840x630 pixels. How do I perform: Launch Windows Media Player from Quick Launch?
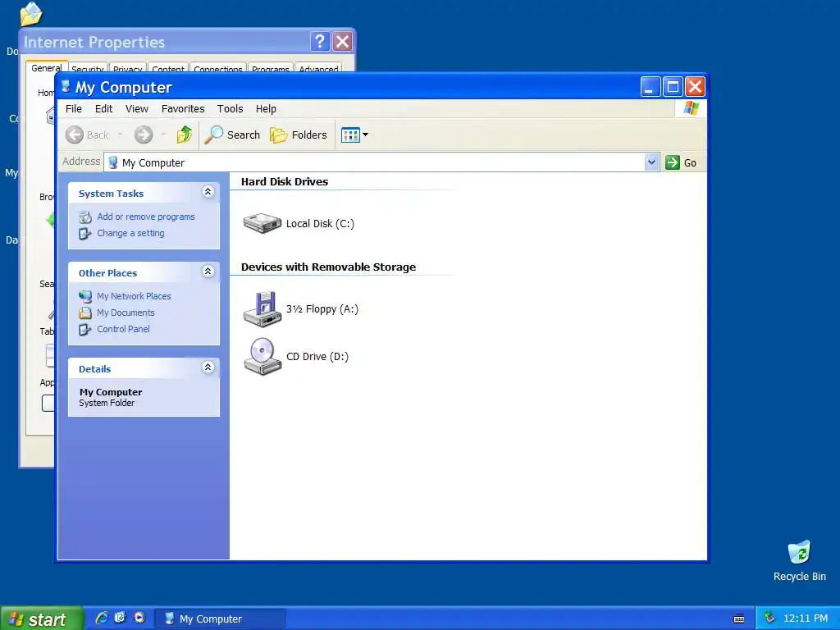click(x=139, y=618)
